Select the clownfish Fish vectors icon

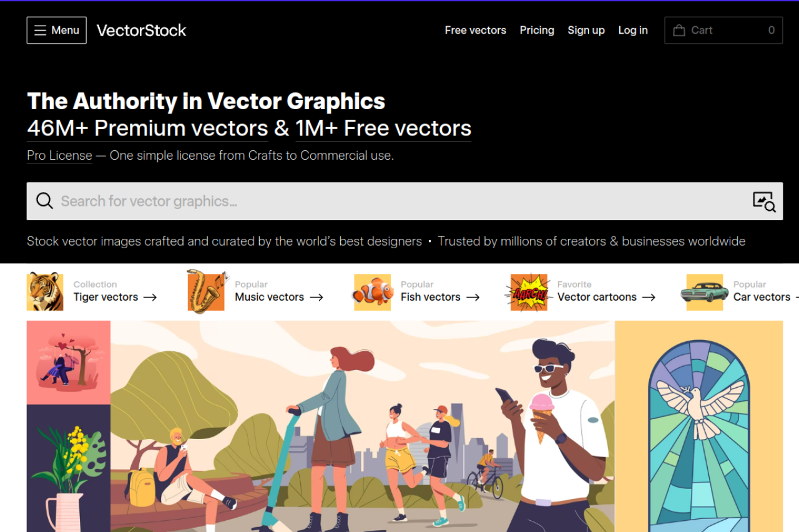(372, 293)
